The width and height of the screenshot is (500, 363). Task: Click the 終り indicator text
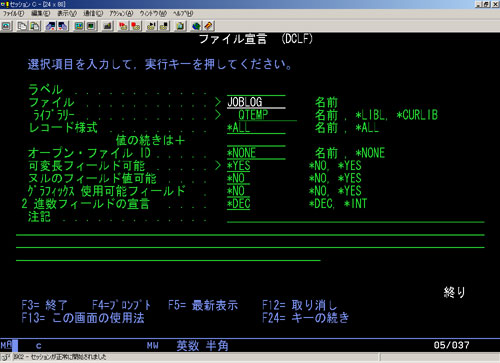pyautogui.click(x=454, y=292)
